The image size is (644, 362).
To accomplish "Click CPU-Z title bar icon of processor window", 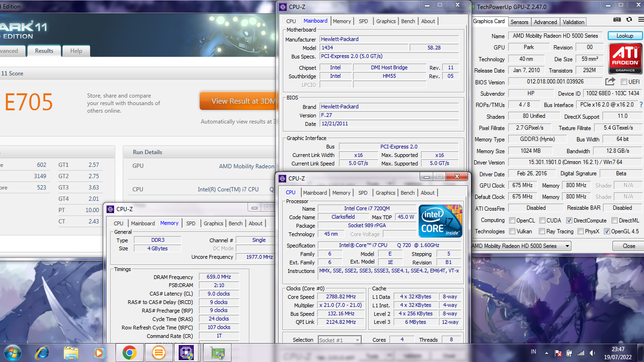I will (282, 178).
